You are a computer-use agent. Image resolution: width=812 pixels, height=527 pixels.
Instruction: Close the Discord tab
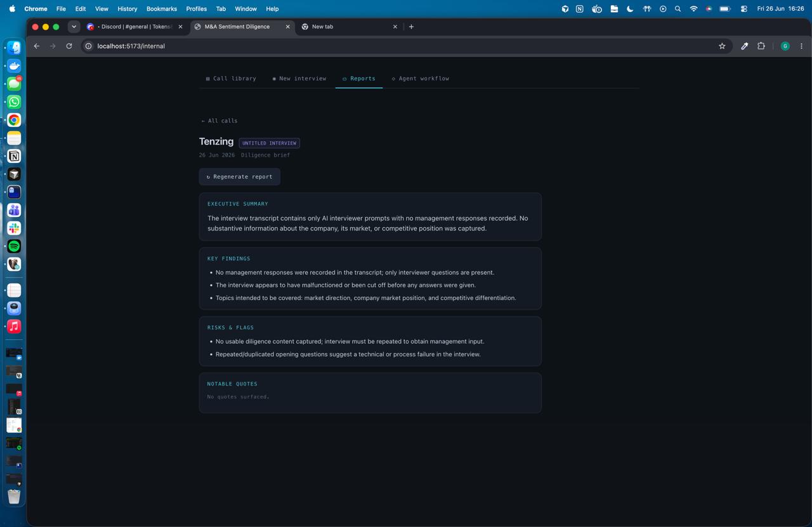180,27
